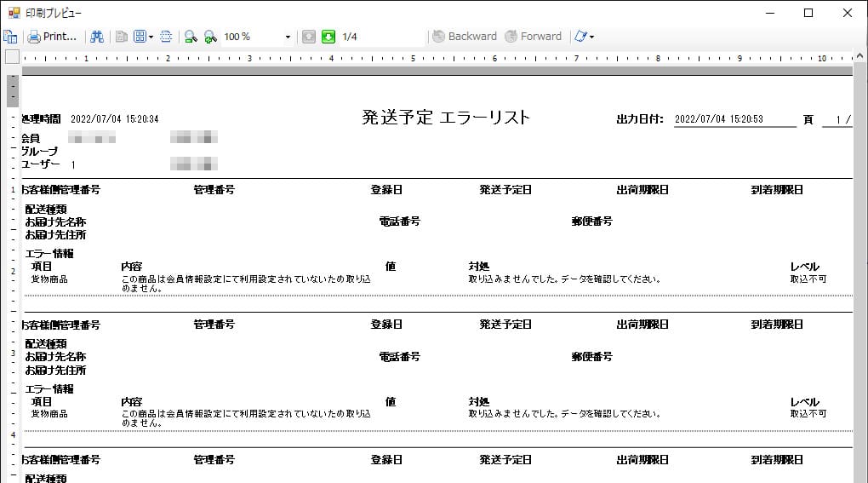Maximize the print preview window
The width and height of the screenshot is (868, 483).
(808, 13)
